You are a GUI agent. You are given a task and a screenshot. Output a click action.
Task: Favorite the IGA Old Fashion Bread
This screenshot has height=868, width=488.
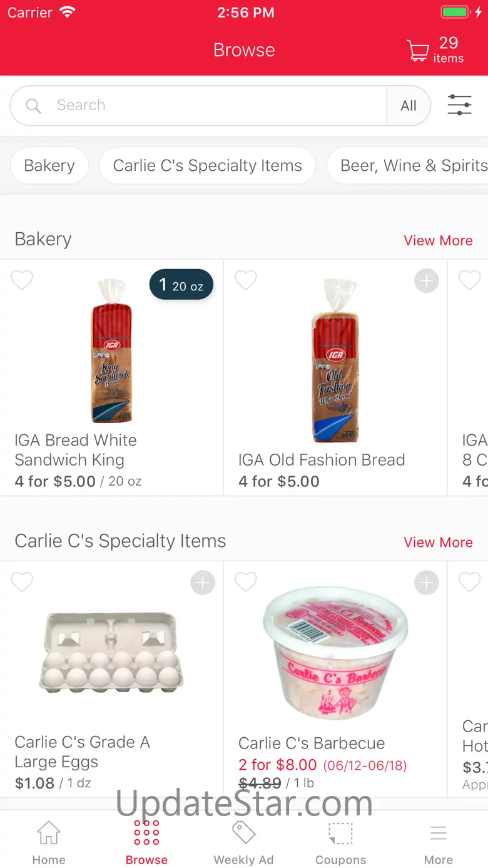pyautogui.click(x=246, y=280)
